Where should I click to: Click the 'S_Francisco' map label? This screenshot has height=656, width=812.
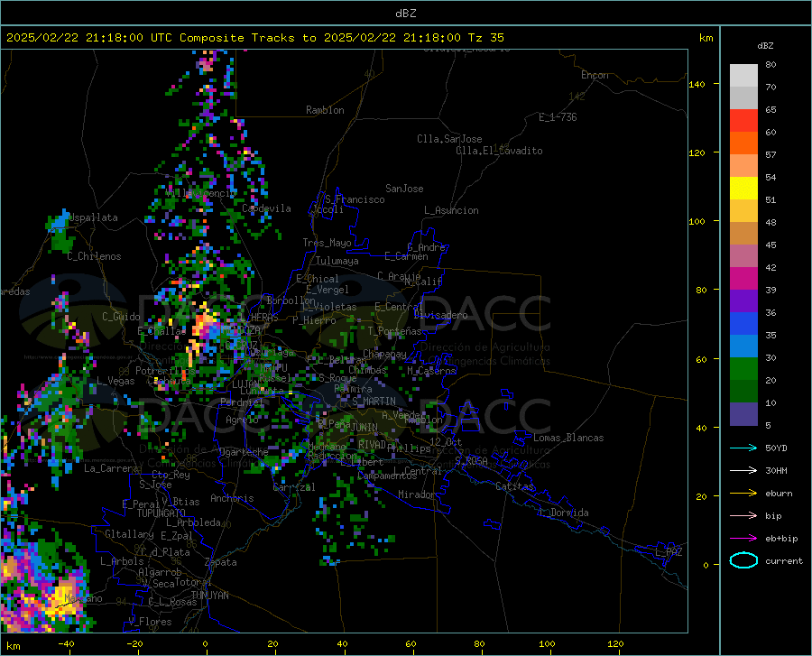355,199
